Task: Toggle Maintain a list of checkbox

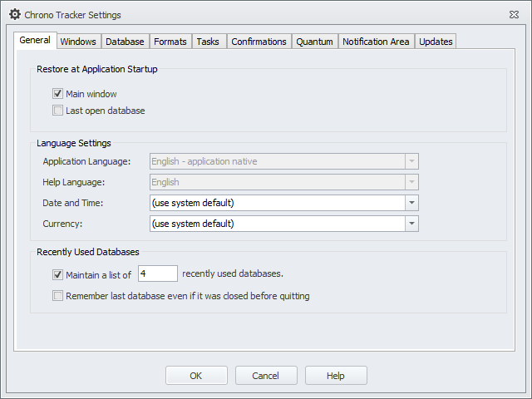Action: [57, 274]
